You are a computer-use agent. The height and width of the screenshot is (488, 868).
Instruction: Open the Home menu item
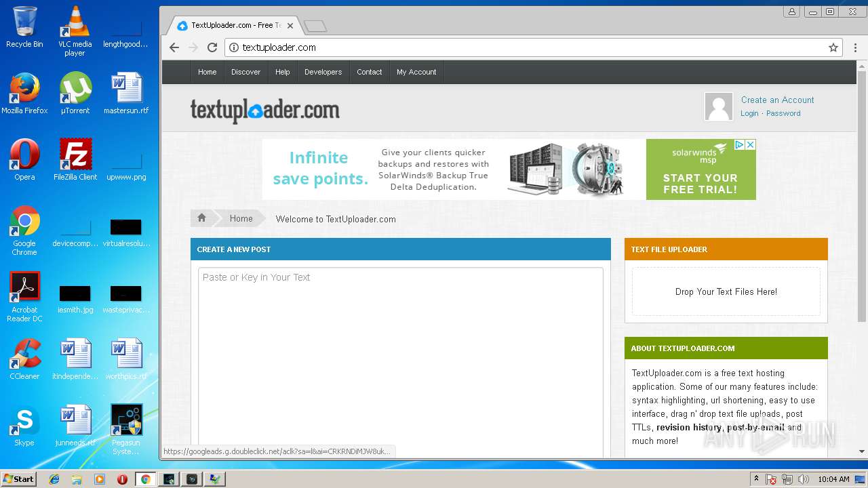pos(208,72)
